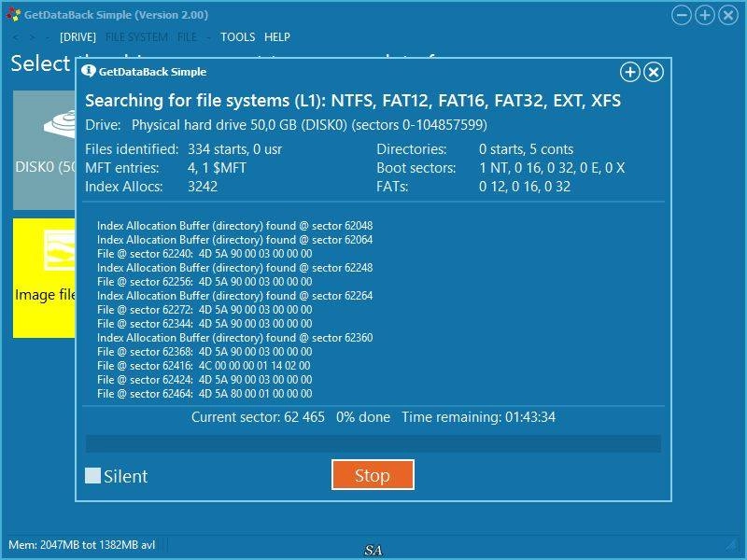The width and height of the screenshot is (747, 560).
Task: Click the SA label in status bar
Action: (373, 551)
